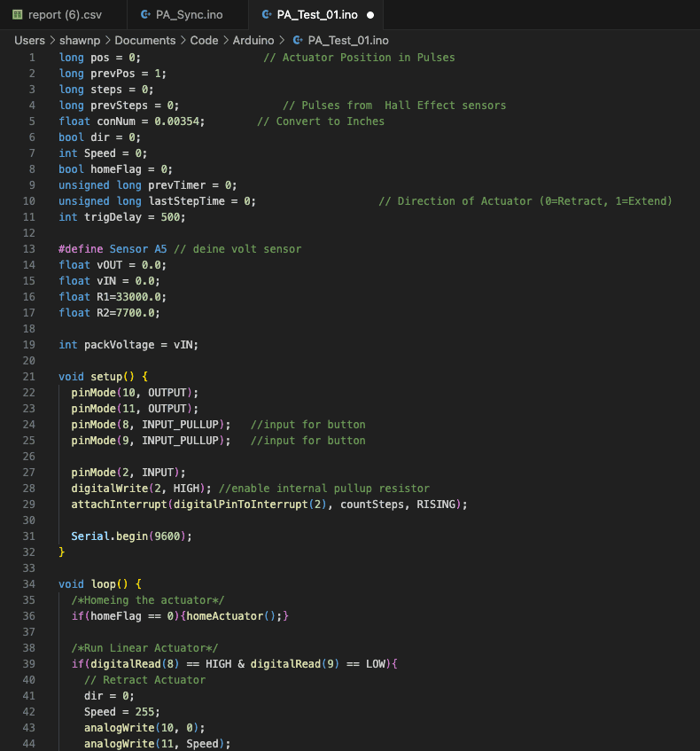Open the Users breadcrumb folder
This screenshot has height=751, width=700.
29,41
